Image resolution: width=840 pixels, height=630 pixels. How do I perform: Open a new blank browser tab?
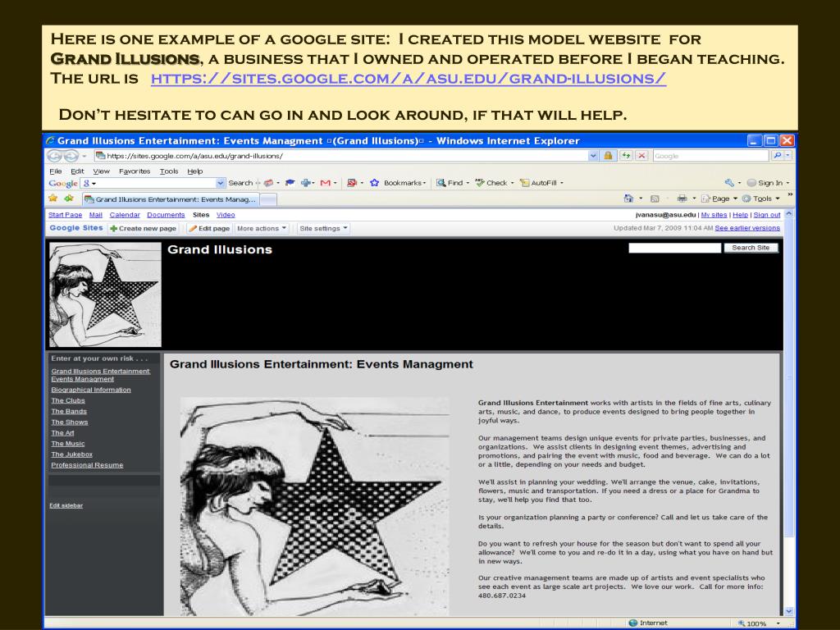coord(268,199)
